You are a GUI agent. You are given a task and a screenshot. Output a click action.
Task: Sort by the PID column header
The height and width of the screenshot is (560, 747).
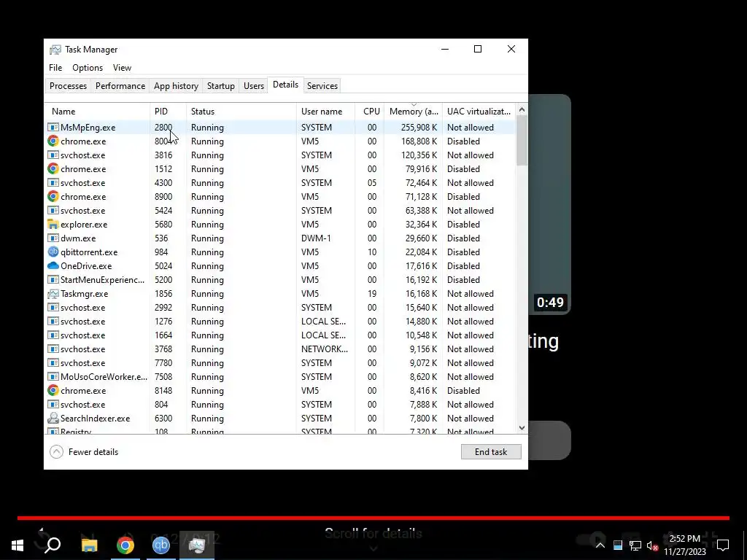coord(169,112)
